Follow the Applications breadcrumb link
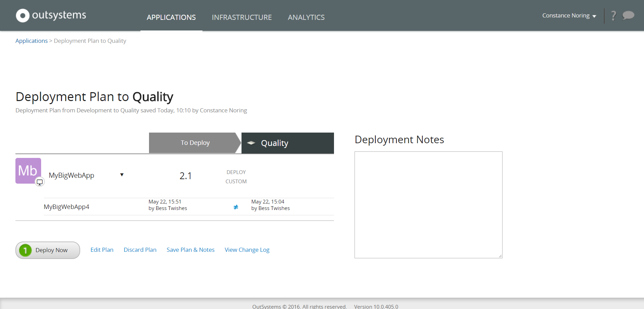The image size is (644, 309). pos(31,40)
